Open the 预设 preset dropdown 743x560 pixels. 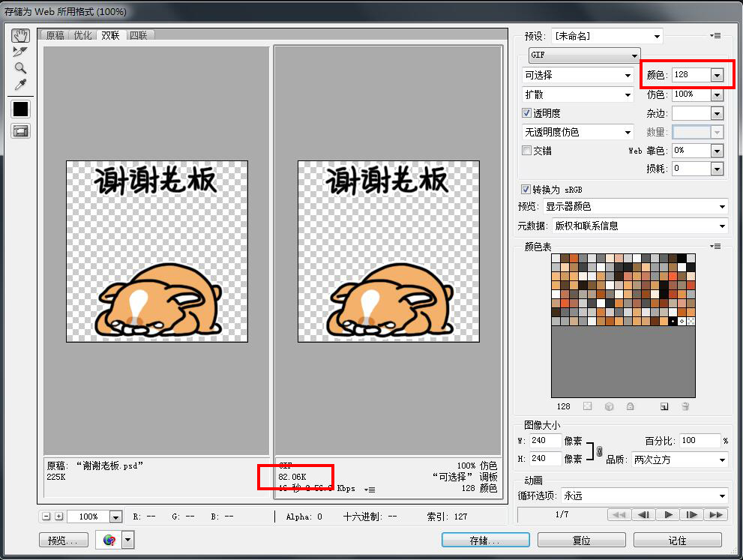607,36
